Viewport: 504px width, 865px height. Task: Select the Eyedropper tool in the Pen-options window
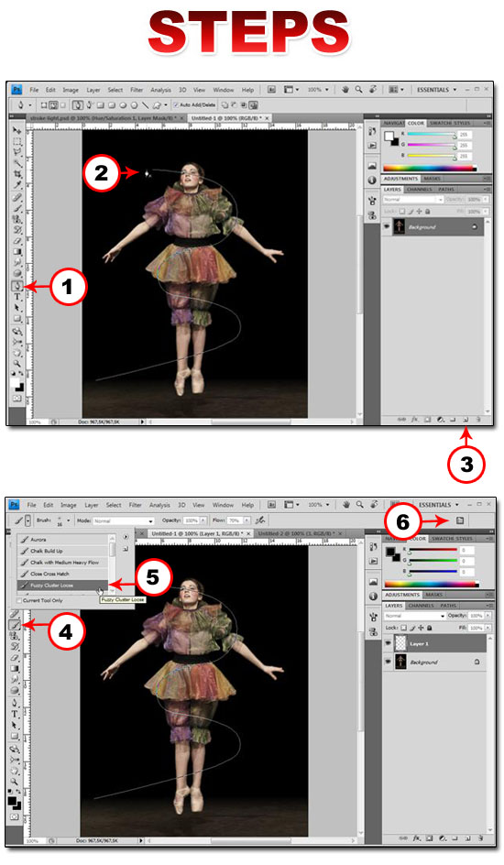tap(17, 184)
